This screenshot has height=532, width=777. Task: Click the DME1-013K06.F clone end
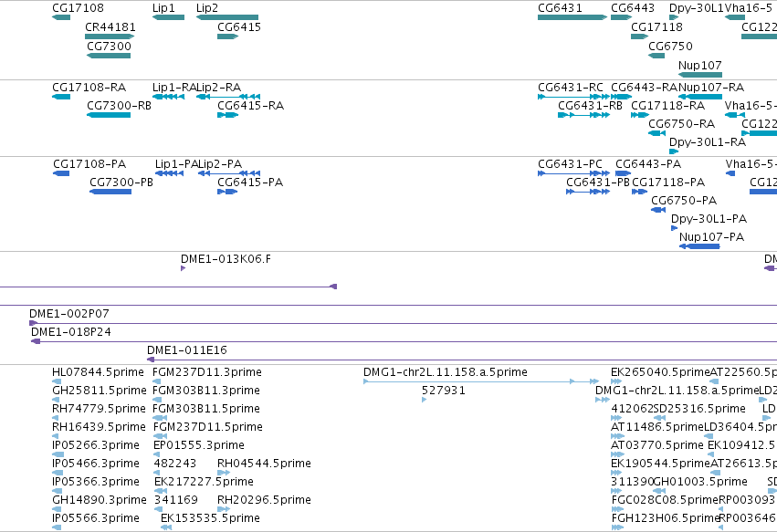pyautogui.click(x=183, y=268)
